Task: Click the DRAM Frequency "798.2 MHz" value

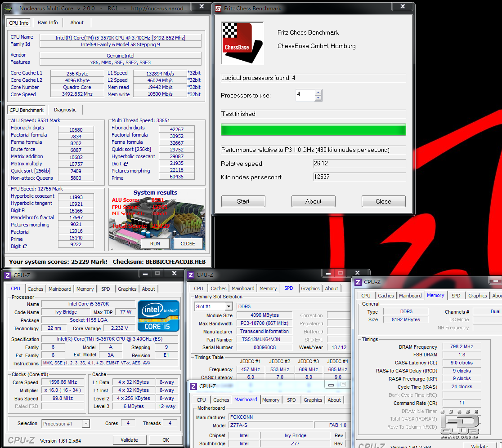Action: pos(462,346)
